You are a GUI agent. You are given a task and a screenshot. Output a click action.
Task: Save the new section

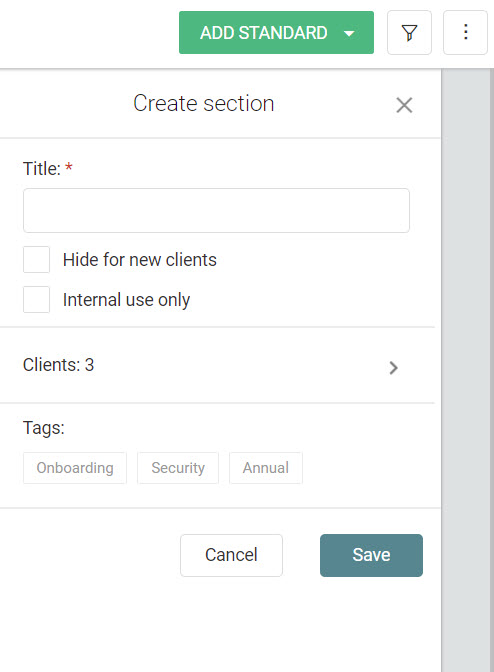pyautogui.click(x=371, y=555)
